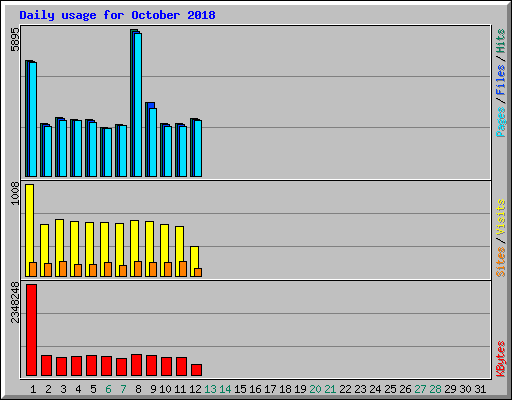The image size is (512, 400).
Task: Click the day 1 hits bar
Action: (31, 119)
